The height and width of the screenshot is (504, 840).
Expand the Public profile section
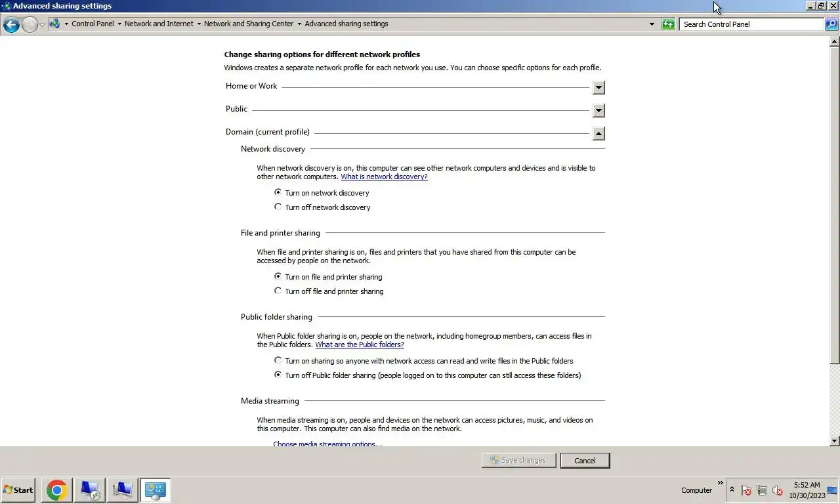coord(598,110)
